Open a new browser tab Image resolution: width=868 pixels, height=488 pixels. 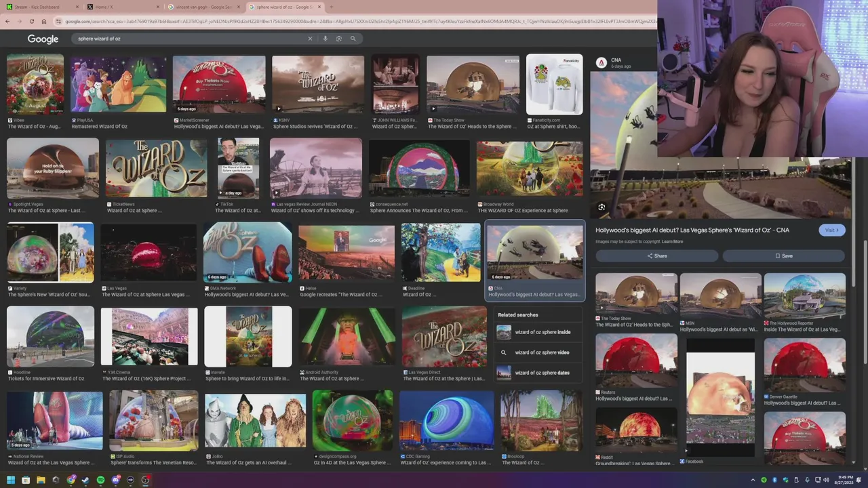[332, 7]
